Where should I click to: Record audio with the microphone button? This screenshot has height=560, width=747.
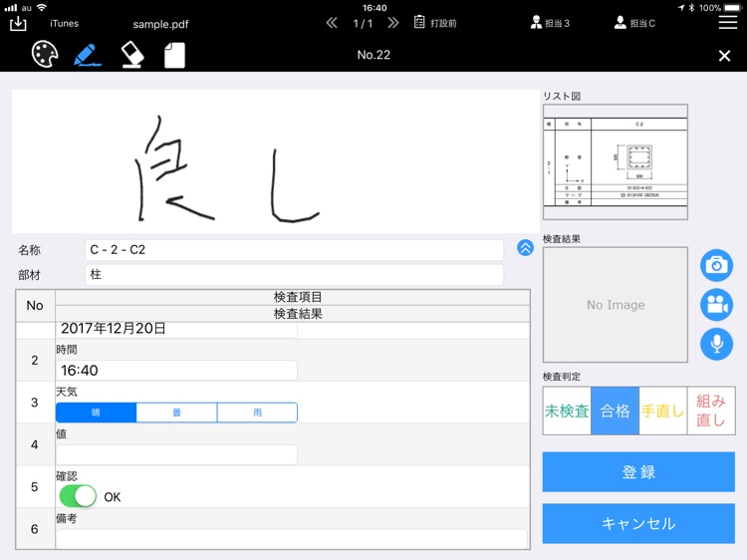[x=716, y=344]
